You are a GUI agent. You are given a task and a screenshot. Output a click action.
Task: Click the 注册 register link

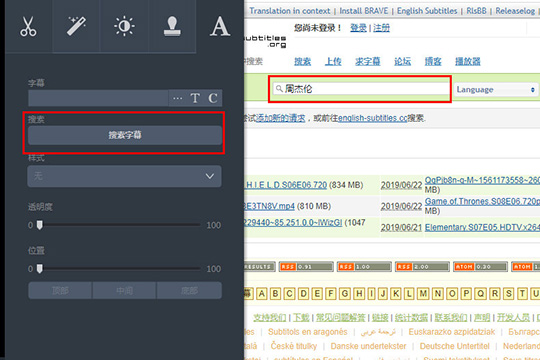(381, 28)
